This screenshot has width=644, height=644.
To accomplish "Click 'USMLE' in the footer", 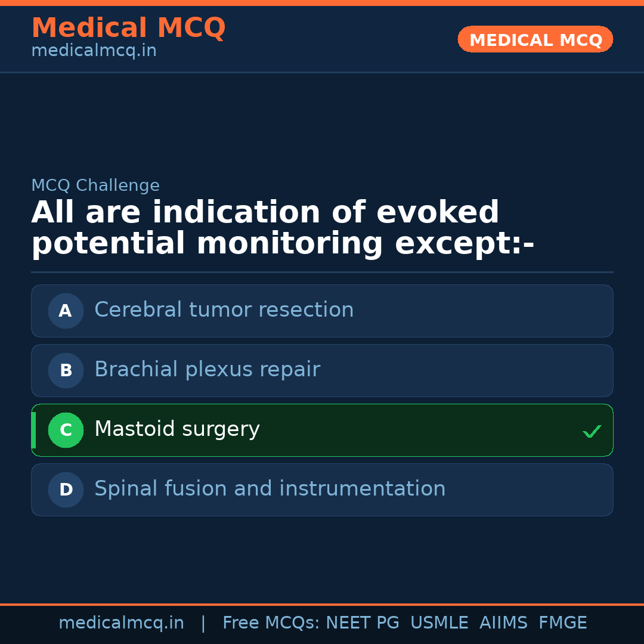I will coord(439,623).
